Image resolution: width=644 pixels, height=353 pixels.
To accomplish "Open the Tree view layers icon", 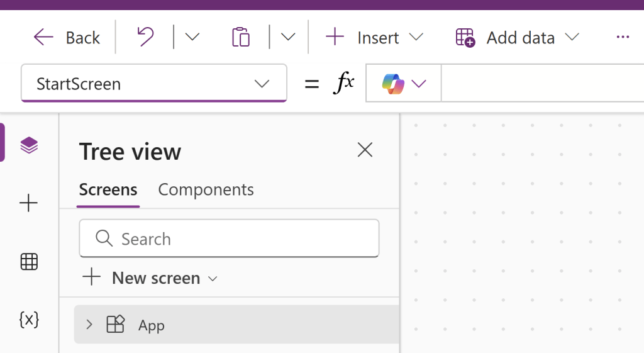I will pos(29,145).
